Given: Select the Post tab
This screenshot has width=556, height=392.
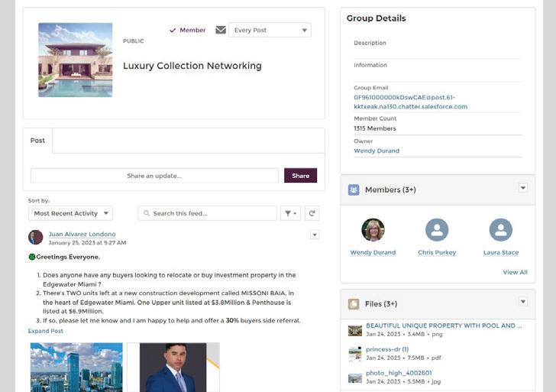Looking at the screenshot, I should click(37, 141).
